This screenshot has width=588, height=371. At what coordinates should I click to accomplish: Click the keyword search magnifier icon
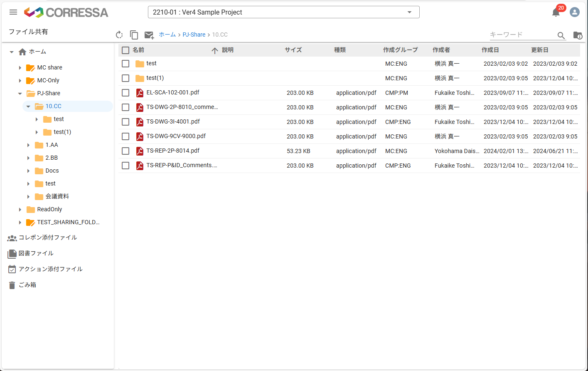561,36
